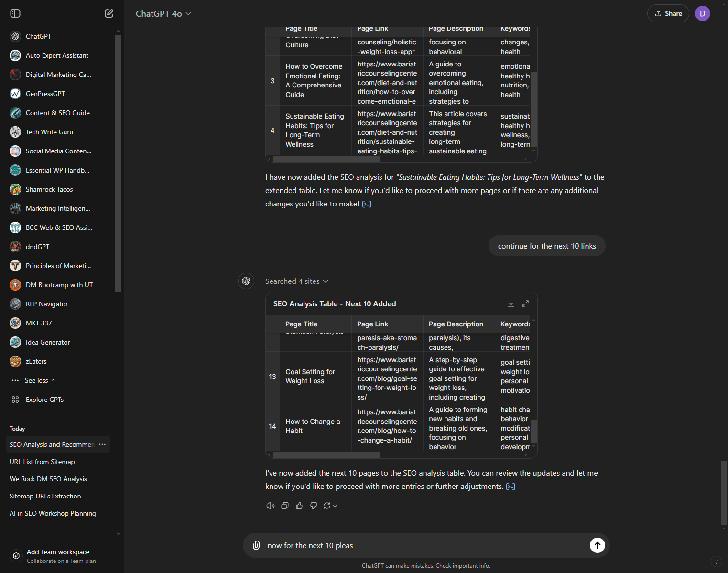Give the response a thumbs down

[x=314, y=506]
